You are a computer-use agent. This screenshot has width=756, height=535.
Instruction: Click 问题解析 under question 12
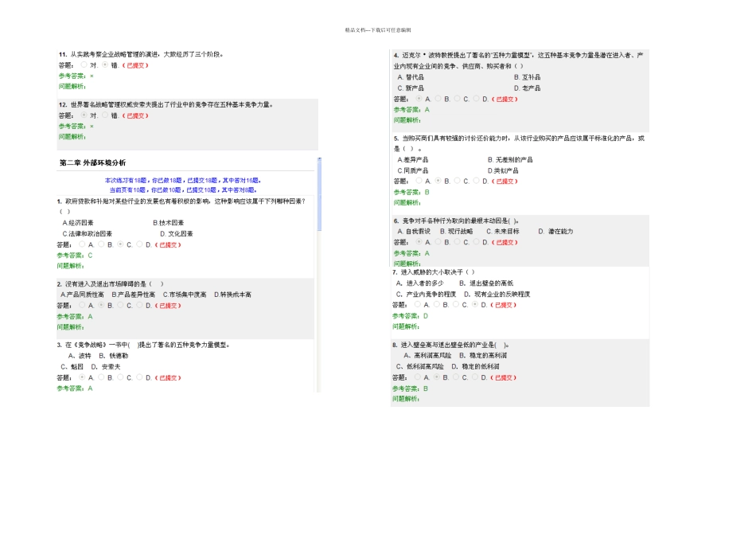[72, 136]
